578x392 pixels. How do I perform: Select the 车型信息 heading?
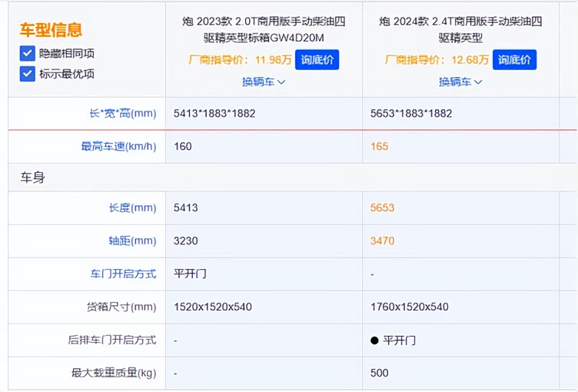click(51, 30)
